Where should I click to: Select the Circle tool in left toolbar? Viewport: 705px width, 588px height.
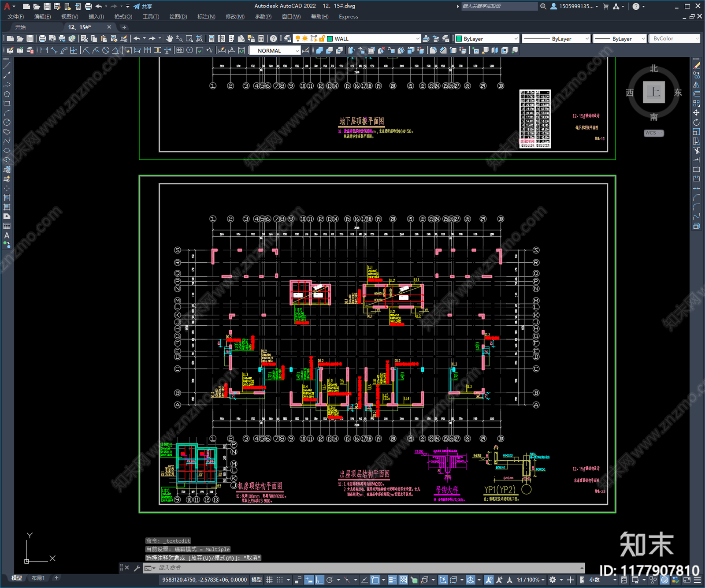click(7, 122)
